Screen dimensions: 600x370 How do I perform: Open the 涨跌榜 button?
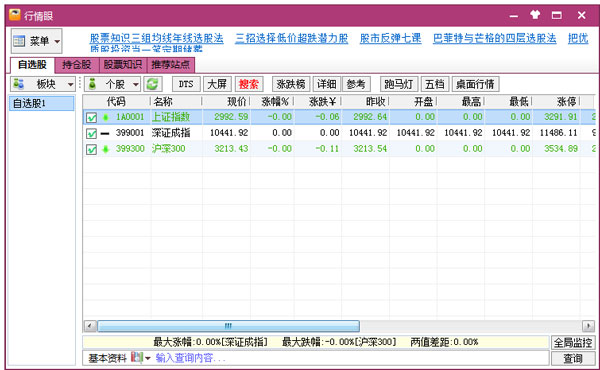click(x=291, y=84)
